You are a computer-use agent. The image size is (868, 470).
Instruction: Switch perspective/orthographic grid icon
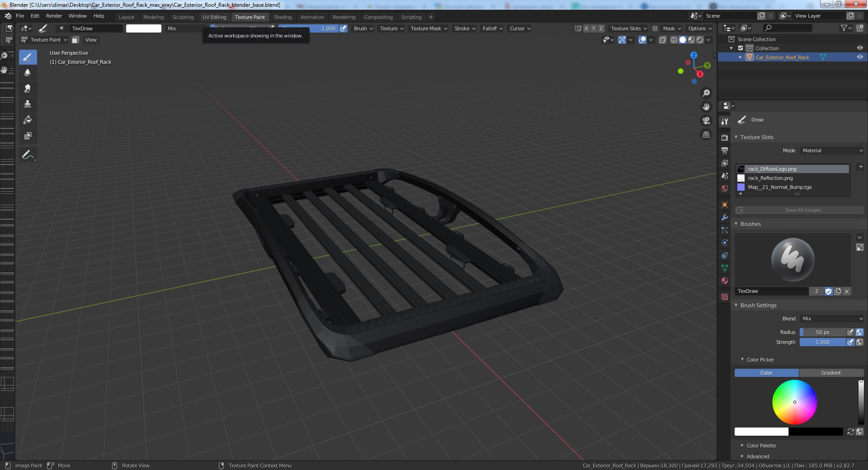point(706,135)
